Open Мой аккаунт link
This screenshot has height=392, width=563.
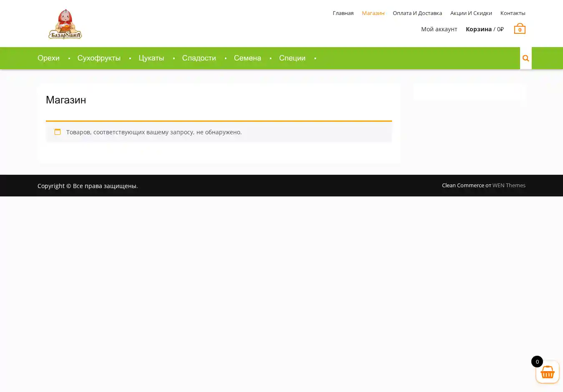[x=439, y=29]
